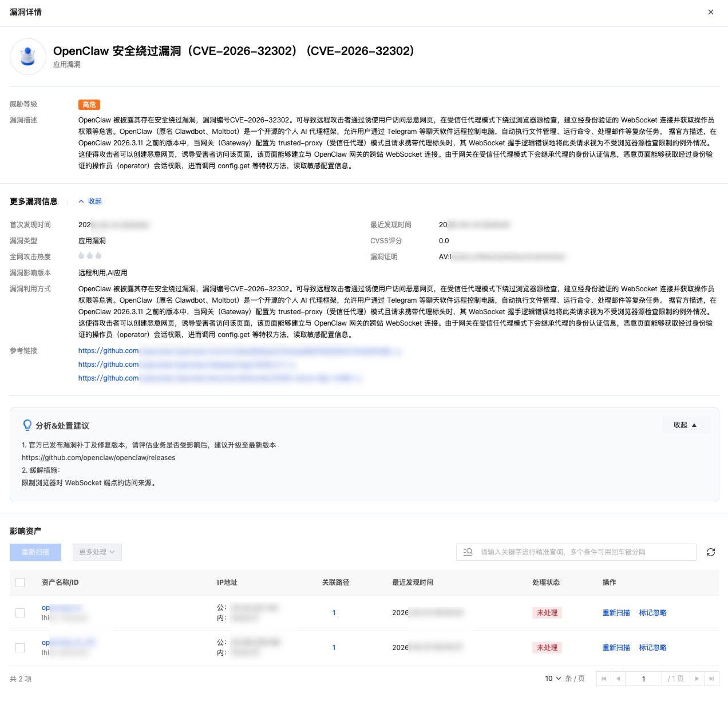The image size is (728, 709).
Task: Go to last page using pagination icon
Action: [x=711, y=679]
